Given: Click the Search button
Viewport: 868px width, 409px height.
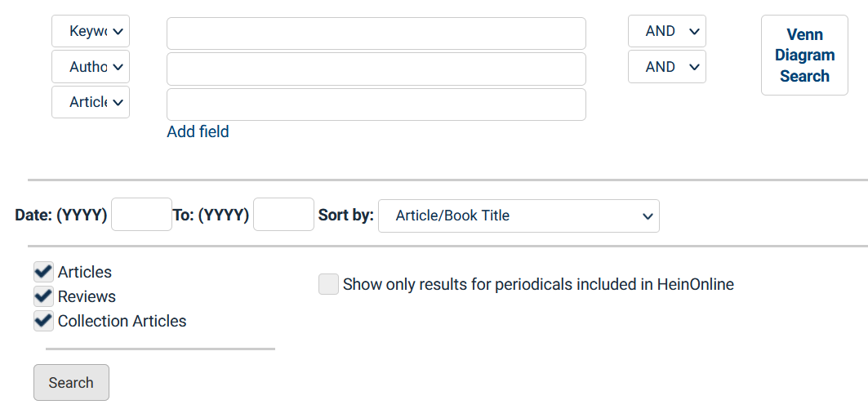Looking at the screenshot, I should pos(71,382).
